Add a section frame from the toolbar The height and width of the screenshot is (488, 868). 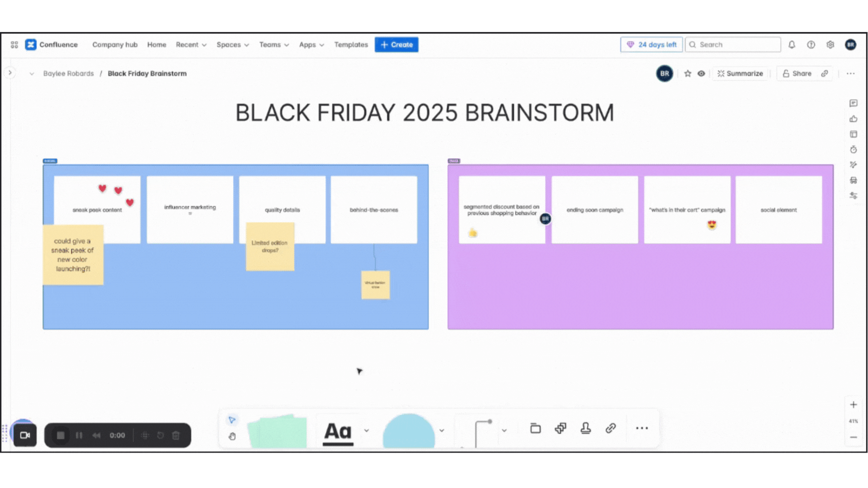[535, 429]
